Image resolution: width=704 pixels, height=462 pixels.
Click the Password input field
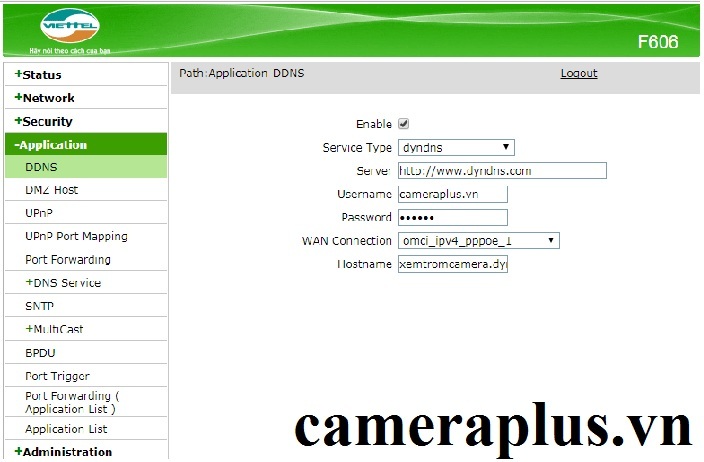(x=453, y=217)
